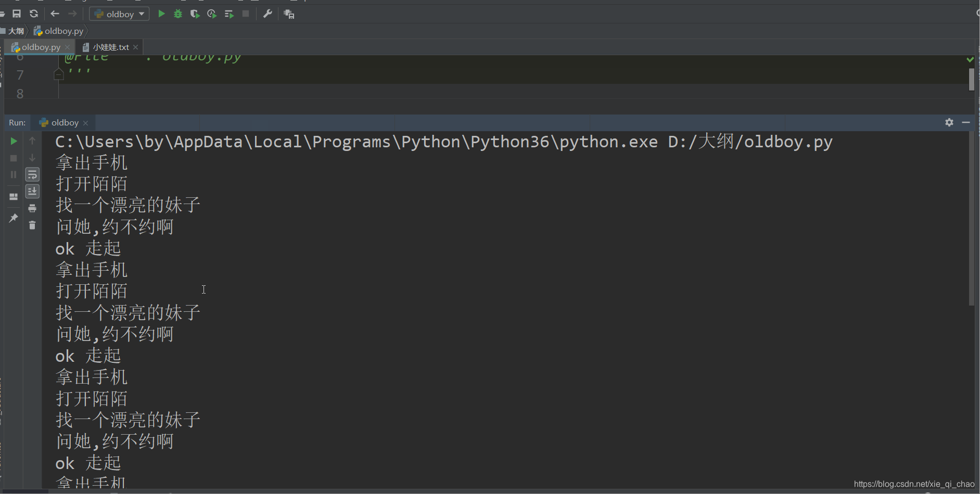
Task: Click the oldboy.py breadcrumb item
Action: [x=59, y=31]
